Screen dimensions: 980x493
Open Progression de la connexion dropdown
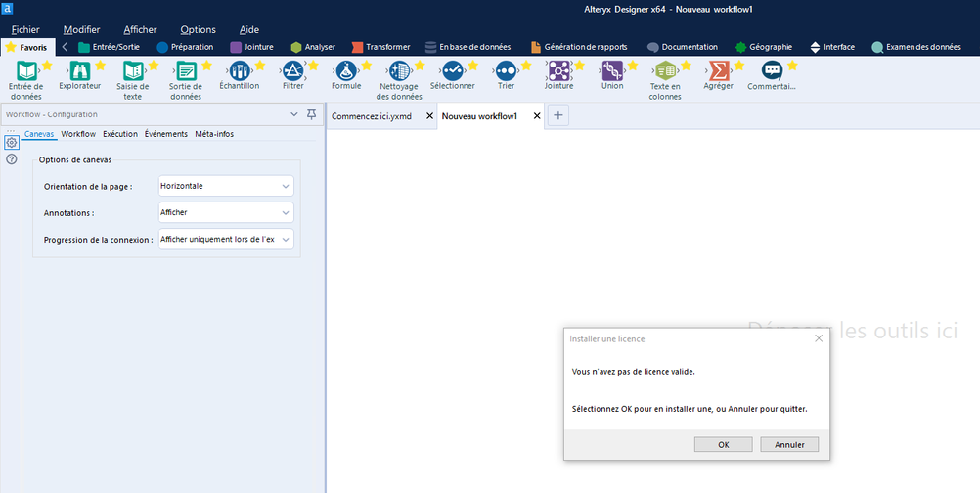226,239
